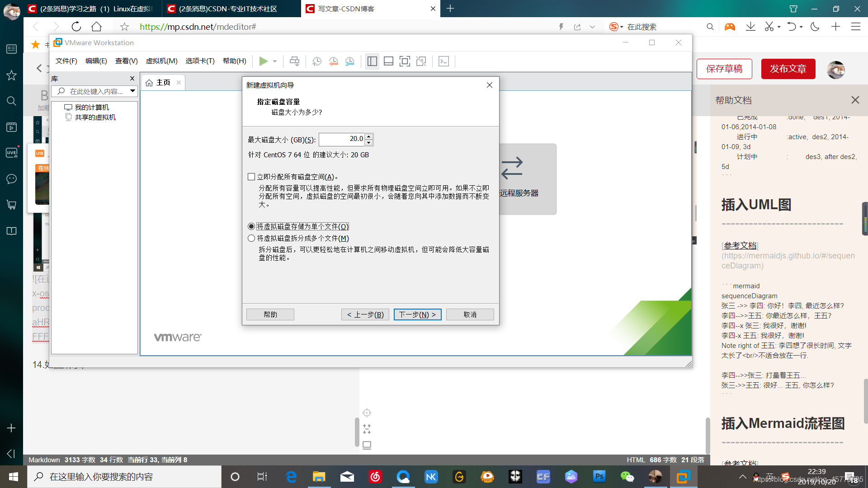Select 将虚拟磁盘存储为单个文件 radio option

coord(251,226)
